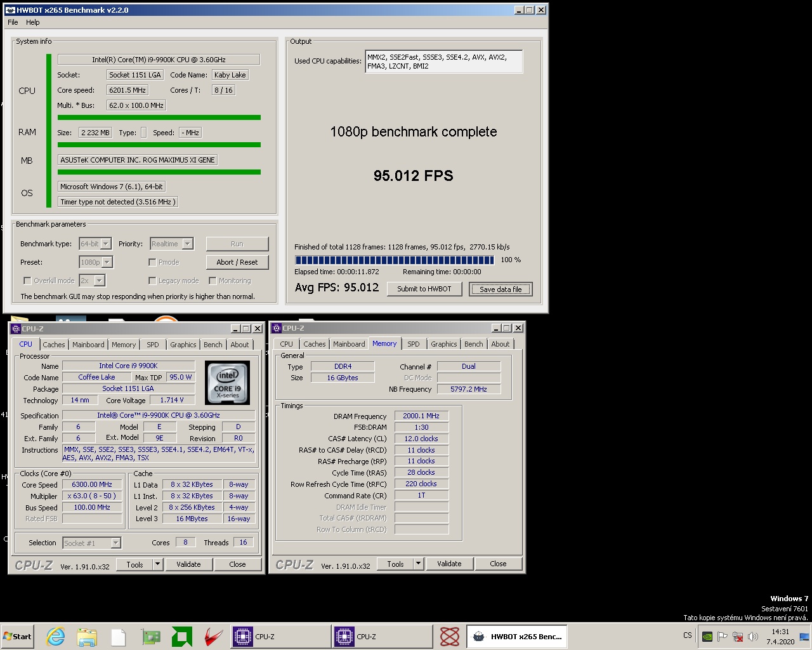Click the Core speed 6201.5 MHz field
Image resolution: width=812 pixels, height=650 pixels.
tap(128, 90)
